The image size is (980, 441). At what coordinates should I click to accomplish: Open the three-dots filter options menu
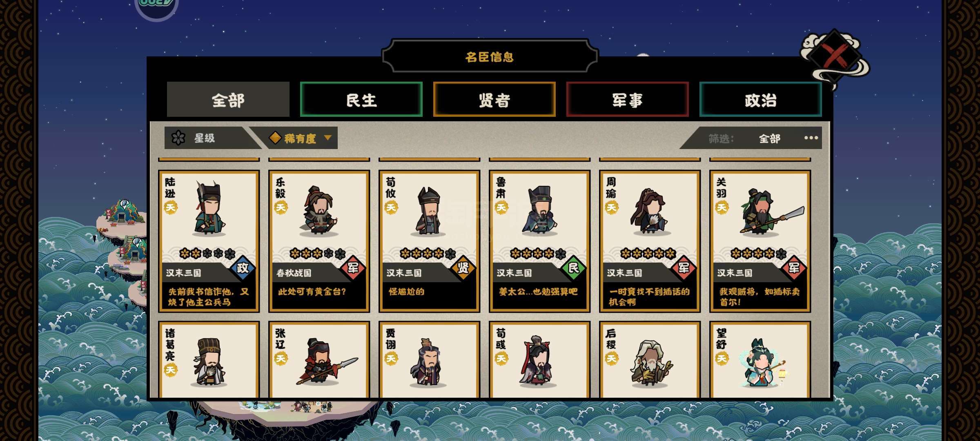pos(811,138)
